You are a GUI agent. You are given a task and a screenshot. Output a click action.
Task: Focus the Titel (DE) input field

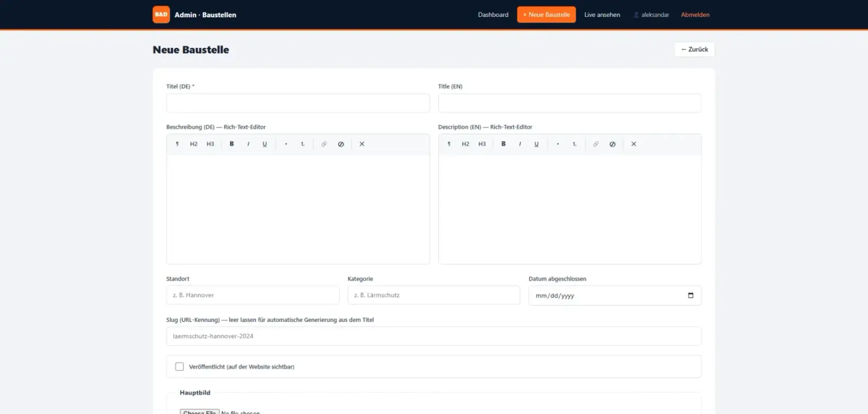[298, 103]
